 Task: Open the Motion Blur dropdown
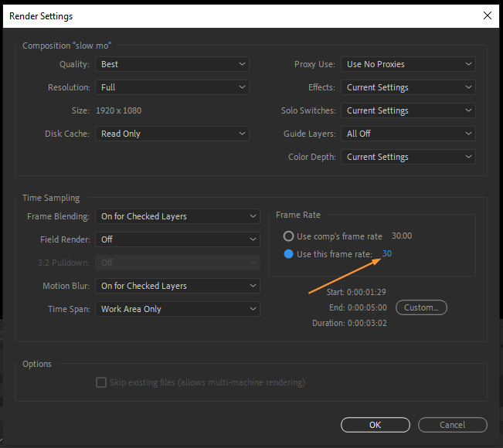178,286
